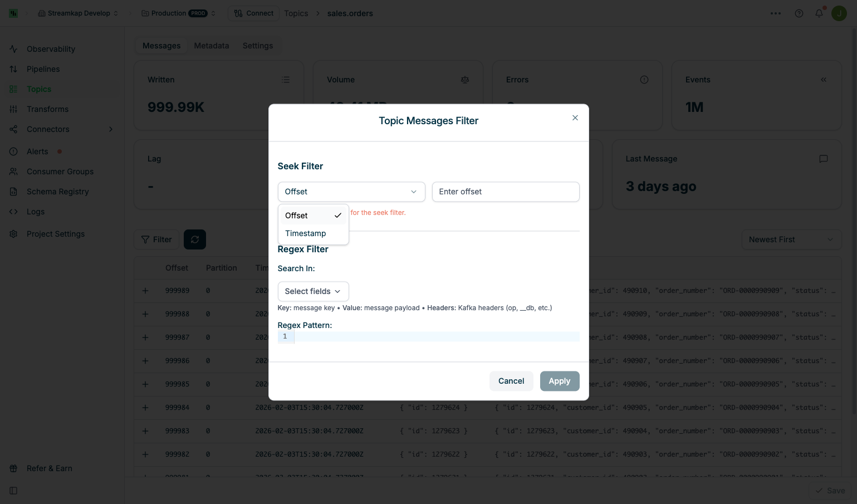Click the Connectors sidebar icon

point(13,129)
